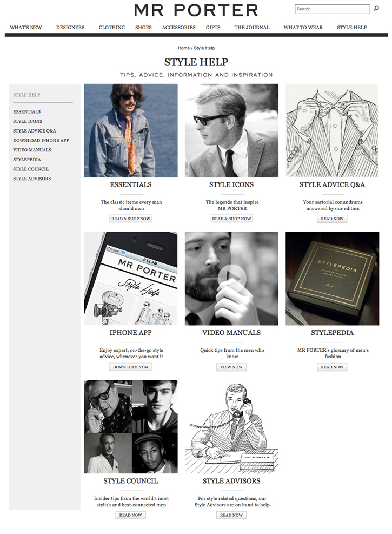Open the Stylepedia book thumbnail
The width and height of the screenshot is (392, 534).
click(332, 279)
